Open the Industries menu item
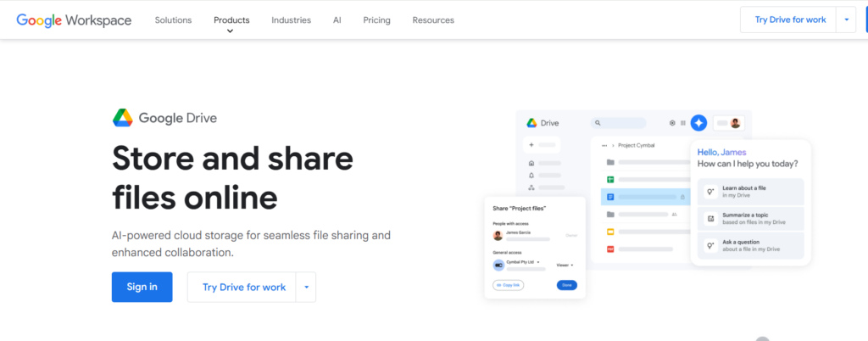The image size is (868, 341). [x=291, y=20]
